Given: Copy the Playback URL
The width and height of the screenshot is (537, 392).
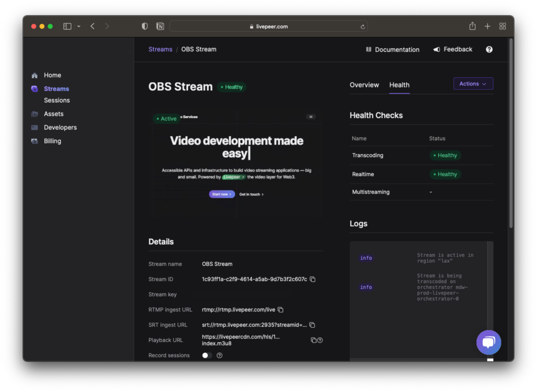Looking at the screenshot, I should (x=313, y=340).
